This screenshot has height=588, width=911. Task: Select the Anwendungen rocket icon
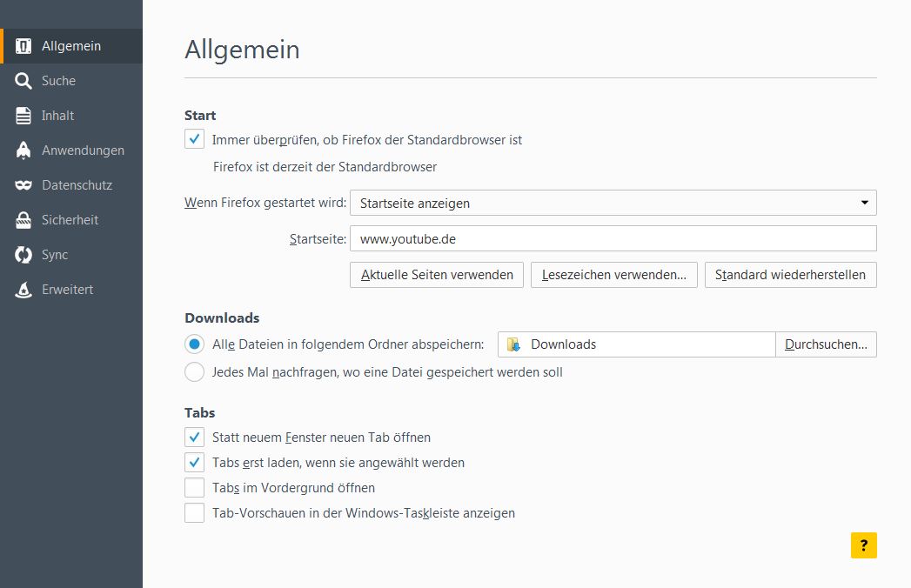click(x=24, y=150)
